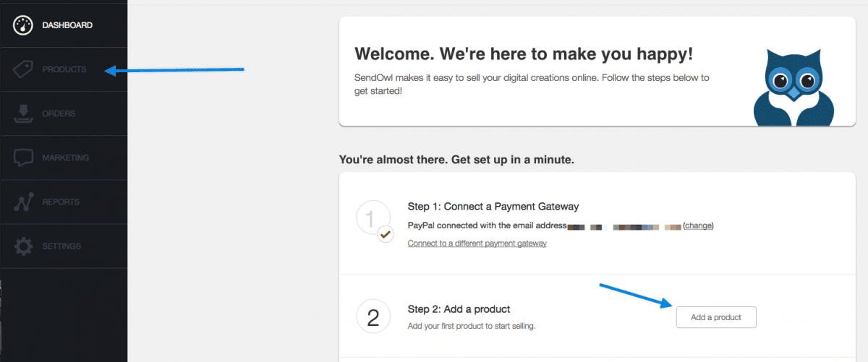Click the Reports line graph icon

pyautogui.click(x=24, y=202)
